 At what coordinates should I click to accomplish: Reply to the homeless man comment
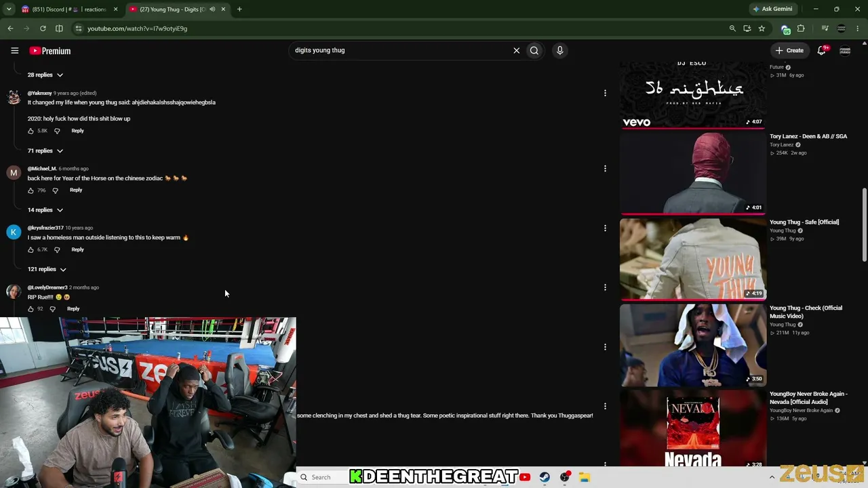click(x=77, y=250)
